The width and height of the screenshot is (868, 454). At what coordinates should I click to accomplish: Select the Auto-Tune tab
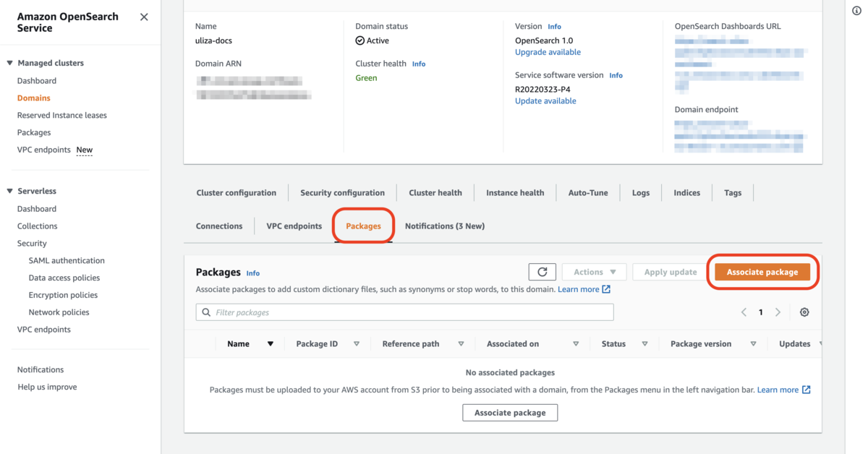[x=588, y=192]
